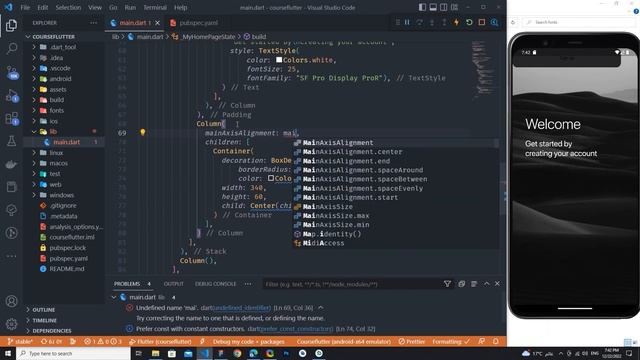Open Accounts icon in activity bar
The width and height of the screenshot is (640, 360).
[x=11, y=301]
